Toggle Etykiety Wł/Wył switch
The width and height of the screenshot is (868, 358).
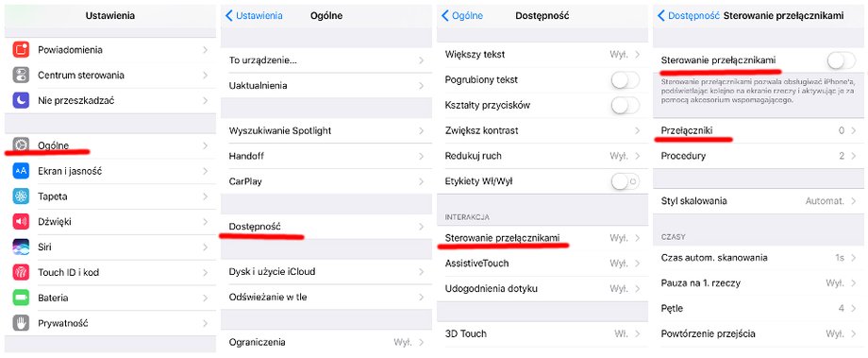[x=626, y=181]
